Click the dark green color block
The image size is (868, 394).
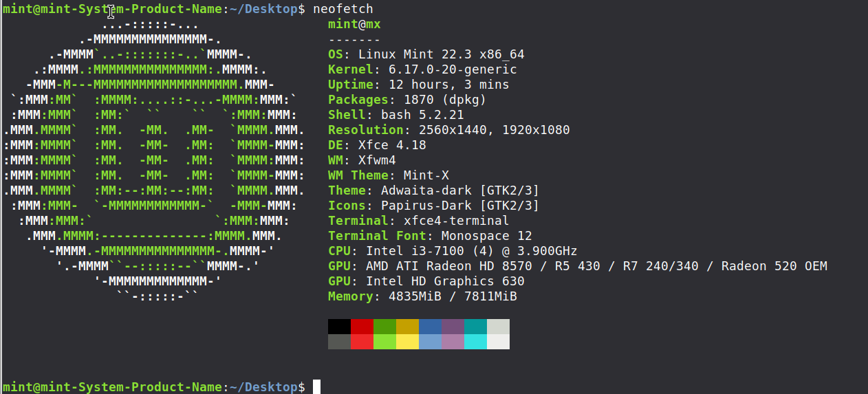pos(384,326)
